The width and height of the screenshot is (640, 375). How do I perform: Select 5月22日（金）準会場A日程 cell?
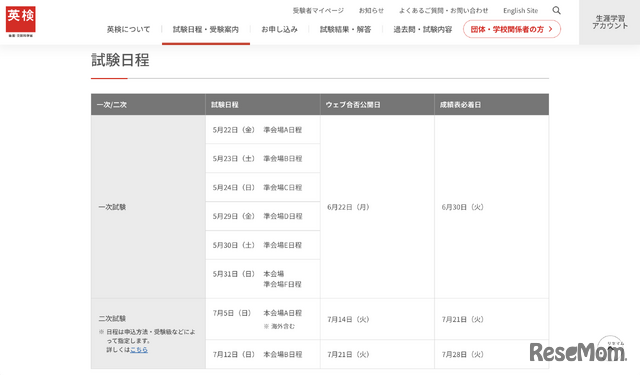pos(263,130)
